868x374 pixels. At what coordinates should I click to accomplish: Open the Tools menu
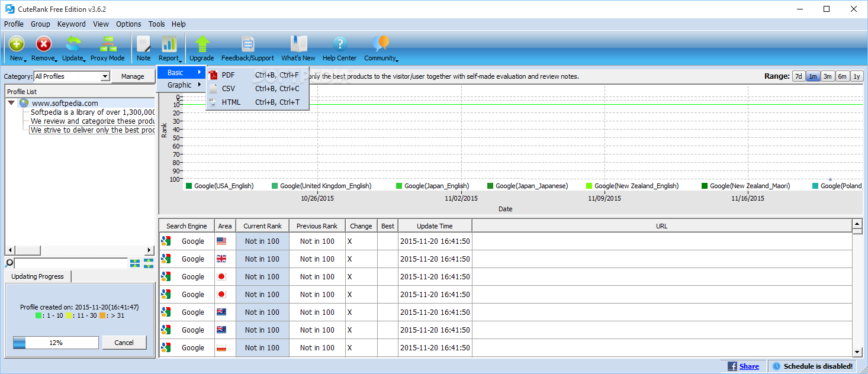157,24
